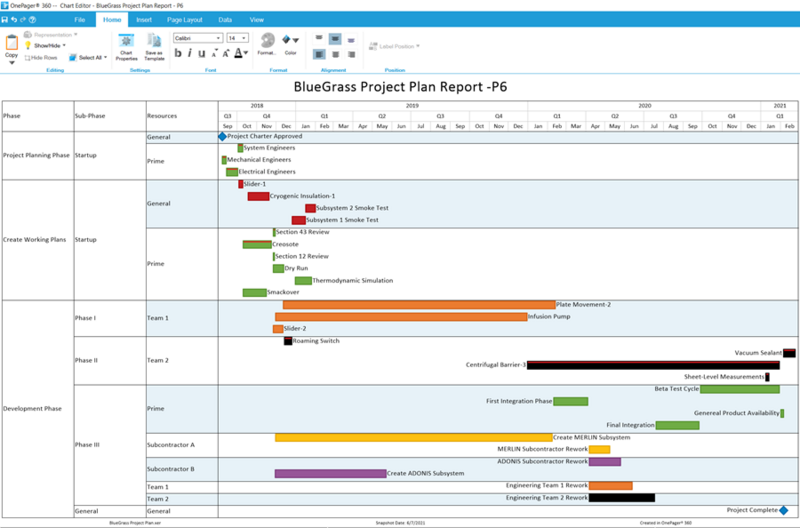Click the Select All icon

pyautogui.click(x=73, y=58)
